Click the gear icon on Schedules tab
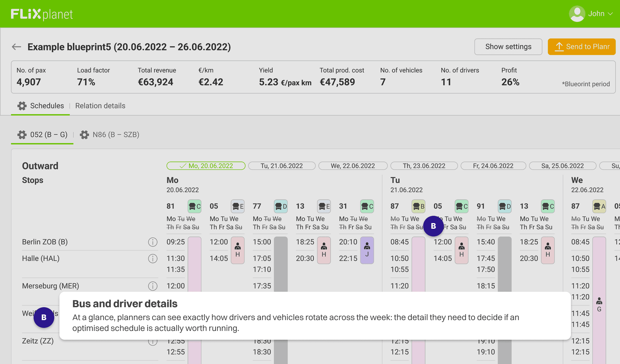Image resolution: width=620 pixels, height=364 pixels. [22, 106]
